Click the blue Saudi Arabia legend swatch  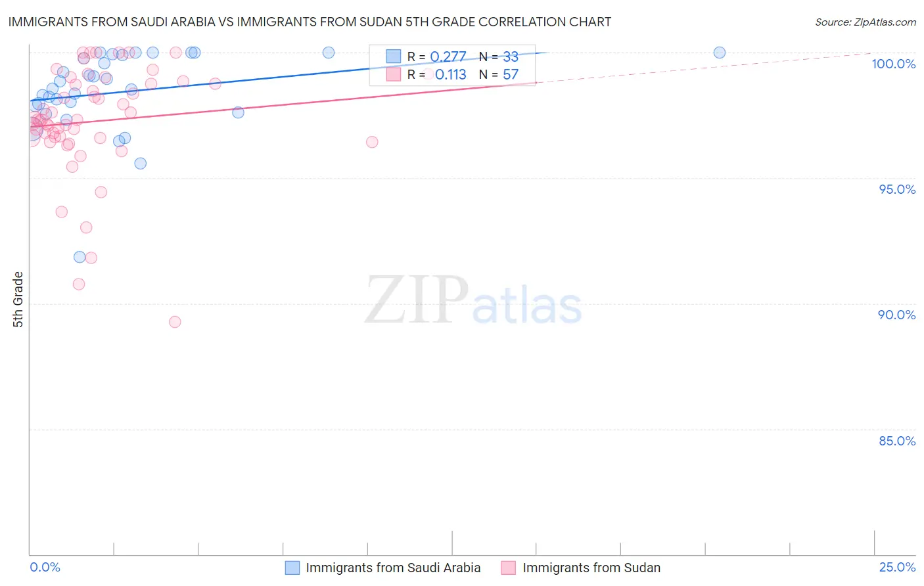pos(292,568)
